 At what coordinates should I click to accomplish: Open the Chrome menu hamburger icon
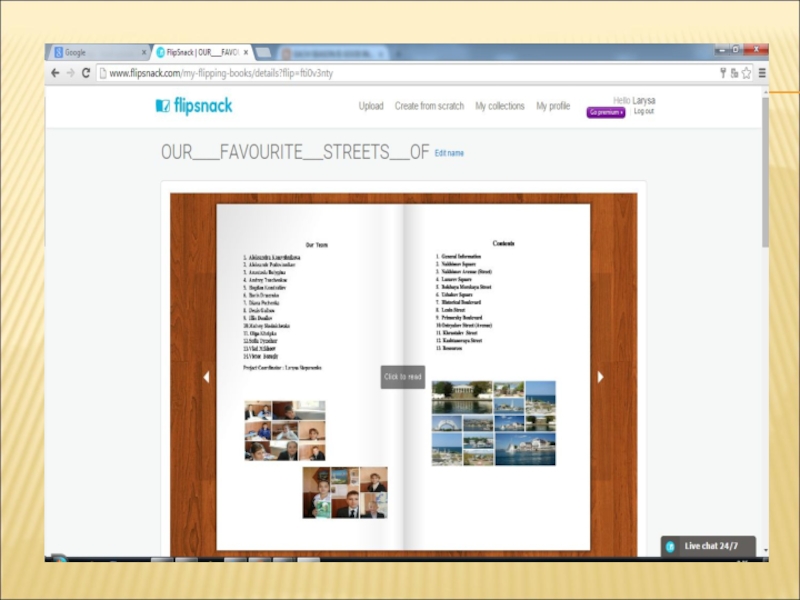tap(762, 73)
